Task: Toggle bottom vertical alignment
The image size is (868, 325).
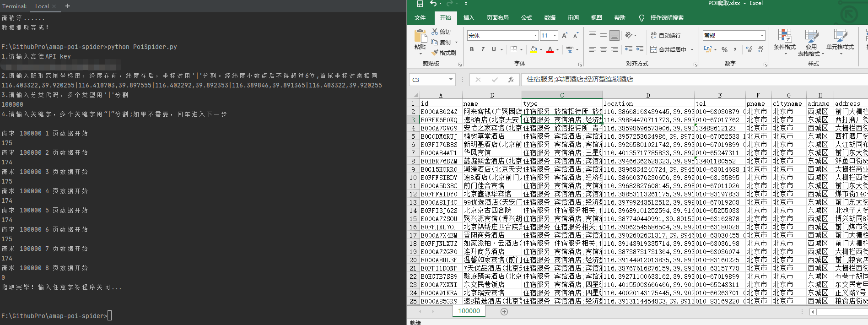Action: click(x=615, y=35)
